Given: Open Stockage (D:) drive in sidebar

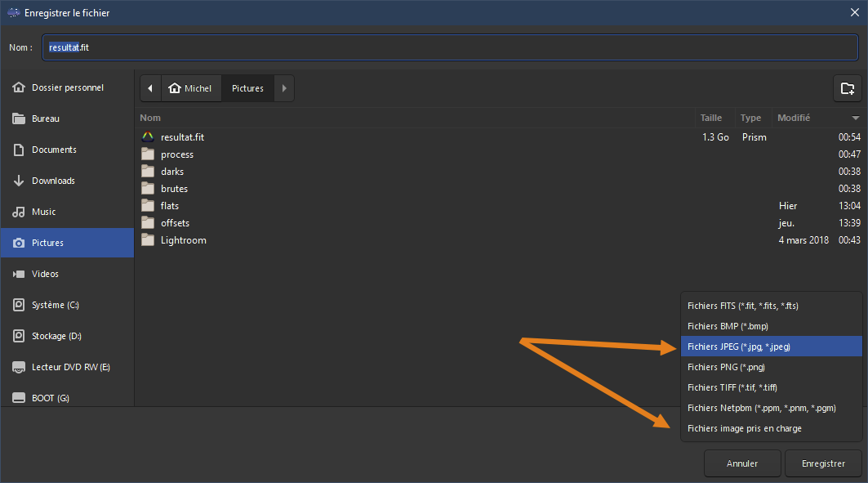Looking at the screenshot, I should click(x=68, y=336).
